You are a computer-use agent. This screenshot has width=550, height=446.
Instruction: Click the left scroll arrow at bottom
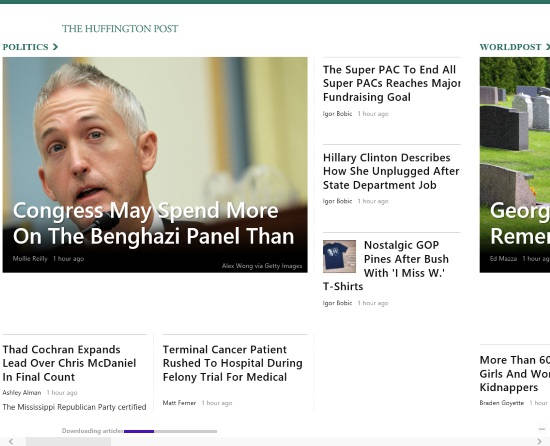coord(11,441)
